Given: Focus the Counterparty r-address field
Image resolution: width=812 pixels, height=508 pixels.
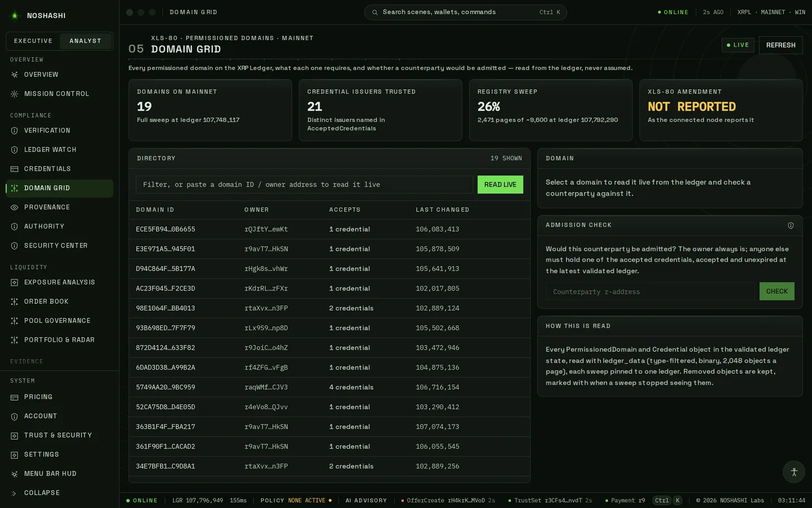Looking at the screenshot, I should click(x=650, y=291).
